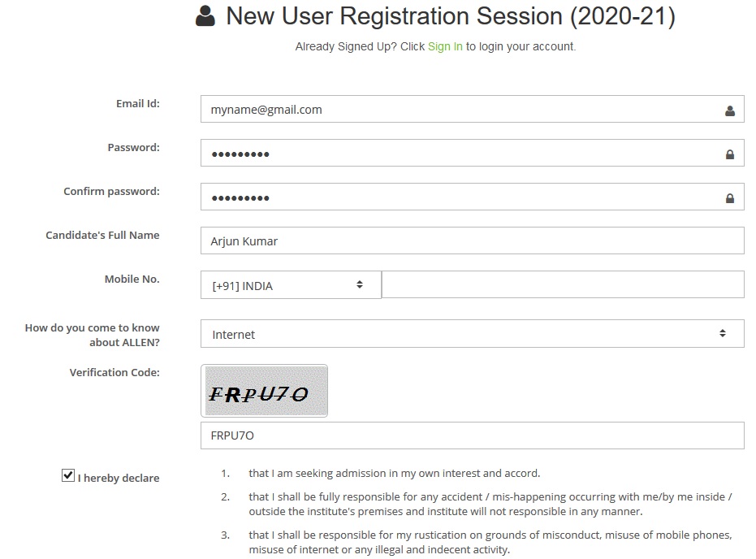756x559 pixels.
Task: Expand the How do you know ALLEN dropdown
Action: [472, 333]
